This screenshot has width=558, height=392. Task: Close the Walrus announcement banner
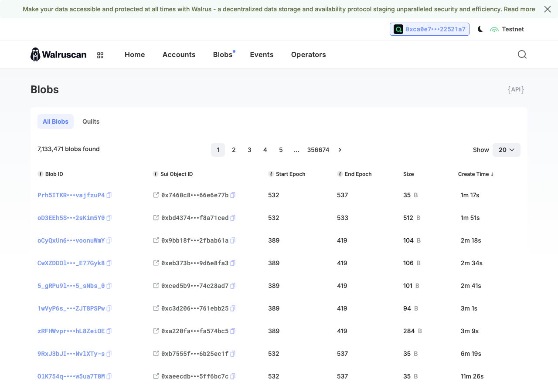[x=548, y=9]
